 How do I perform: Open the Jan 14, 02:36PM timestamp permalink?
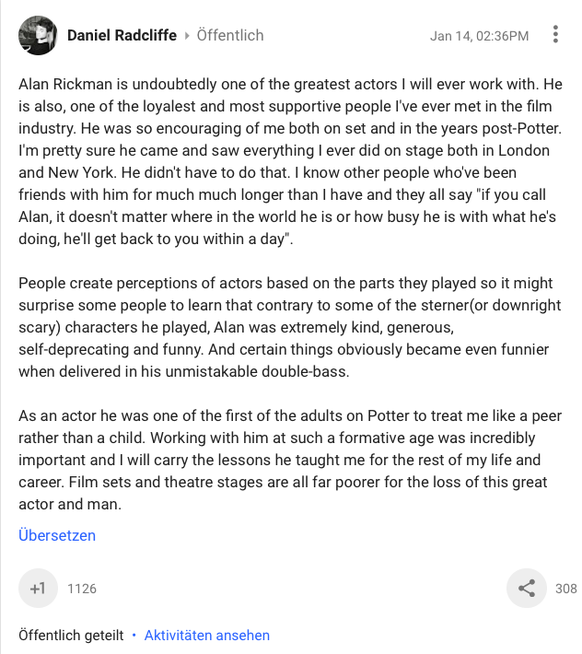coord(479,36)
